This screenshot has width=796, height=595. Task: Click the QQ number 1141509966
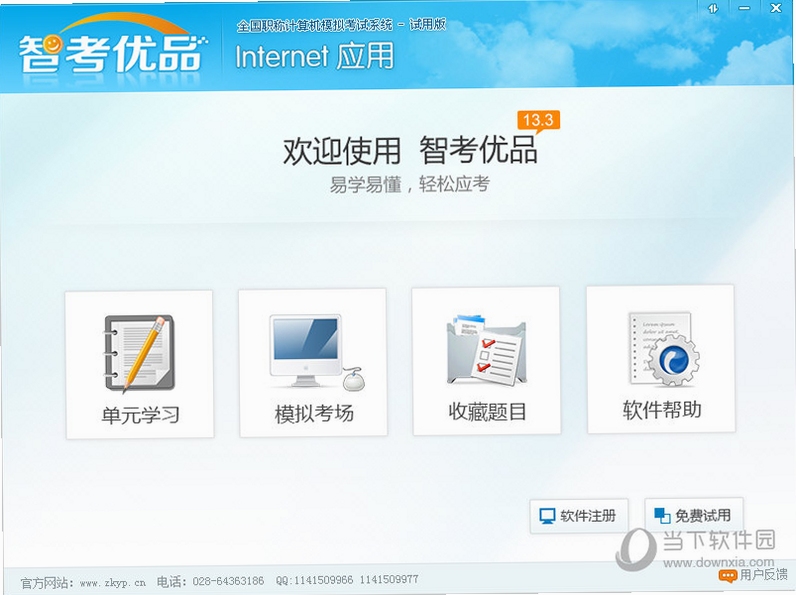[x=323, y=580]
